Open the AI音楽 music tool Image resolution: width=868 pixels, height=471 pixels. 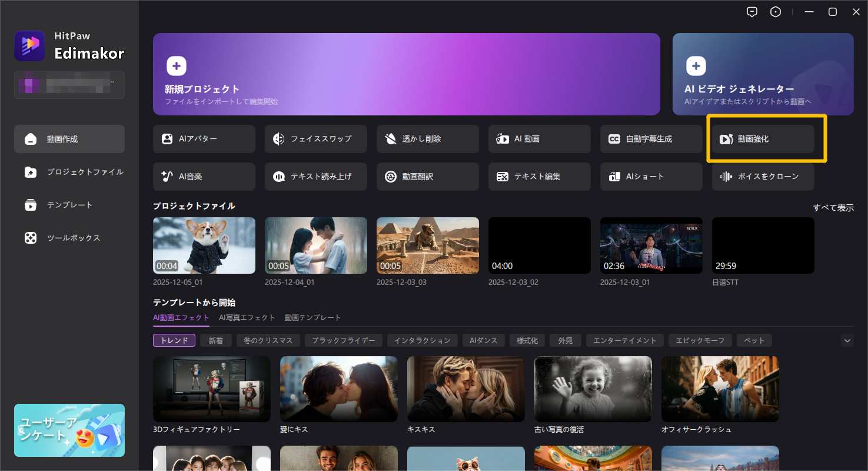coord(204,176)
